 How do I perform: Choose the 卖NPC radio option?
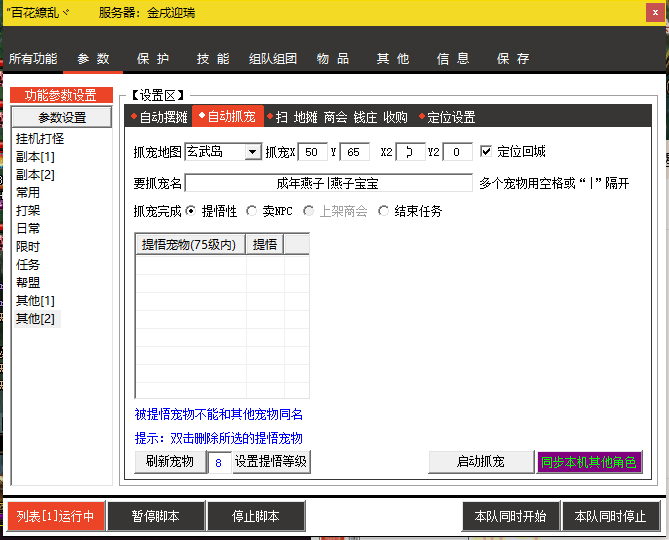tap(251, 211)
